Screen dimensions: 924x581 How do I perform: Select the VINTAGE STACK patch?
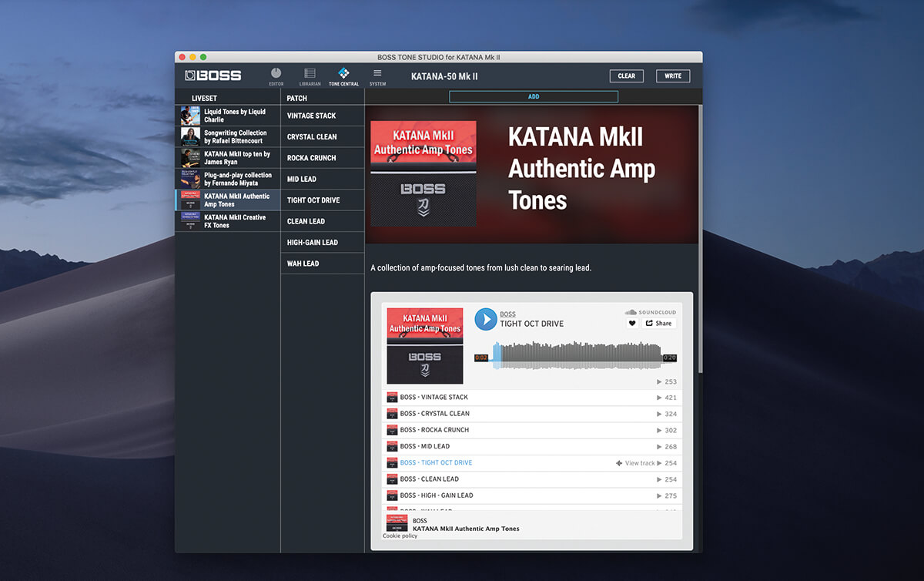323,116
